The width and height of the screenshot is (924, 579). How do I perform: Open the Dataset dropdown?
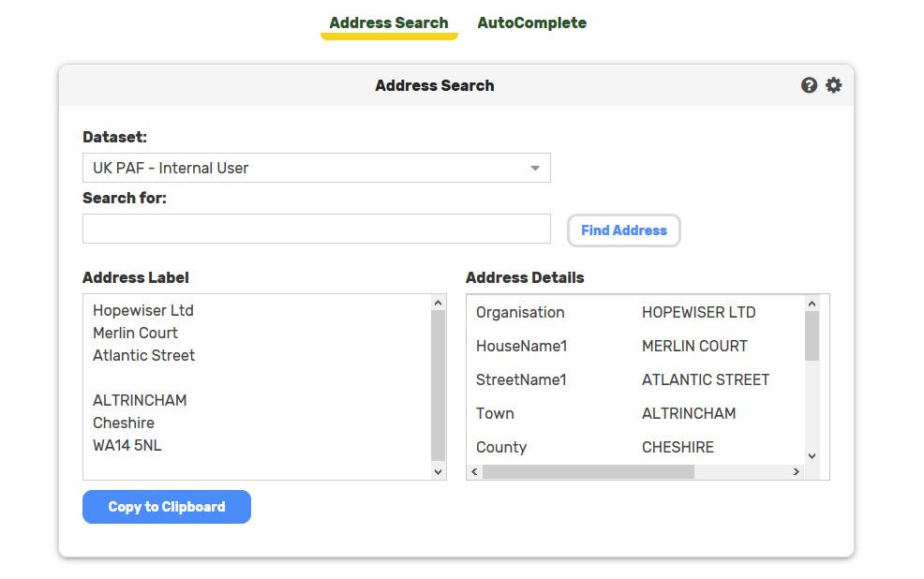[x=317, y=168]
